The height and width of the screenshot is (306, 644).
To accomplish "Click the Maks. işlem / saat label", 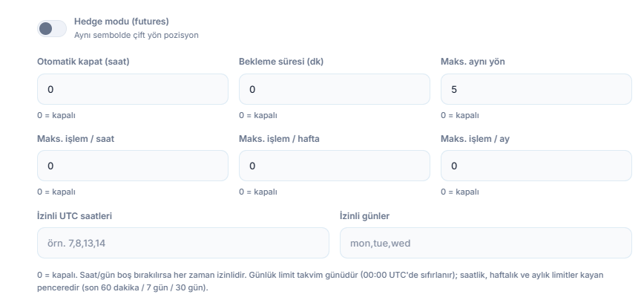I will 76,139.
